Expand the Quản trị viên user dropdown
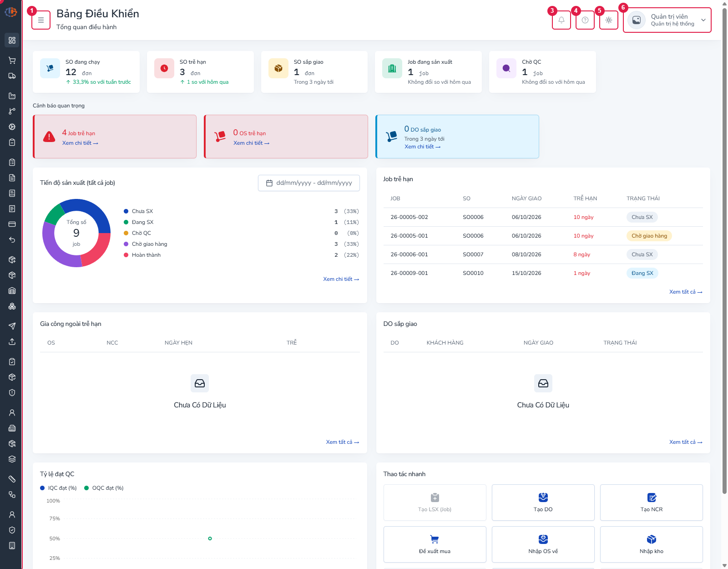Image resolution: width=728 pixels, height=569 pixels. (x=667, y=20)
